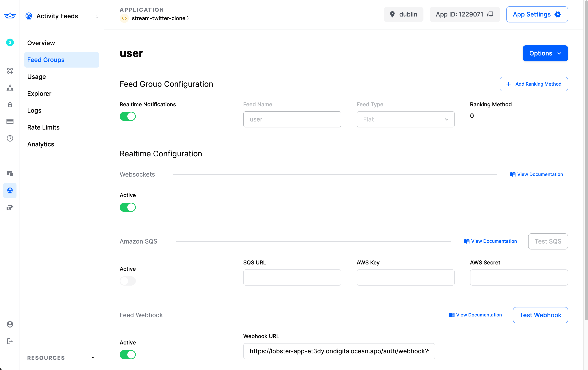Disable Realtime Notifications toggle

128,116
